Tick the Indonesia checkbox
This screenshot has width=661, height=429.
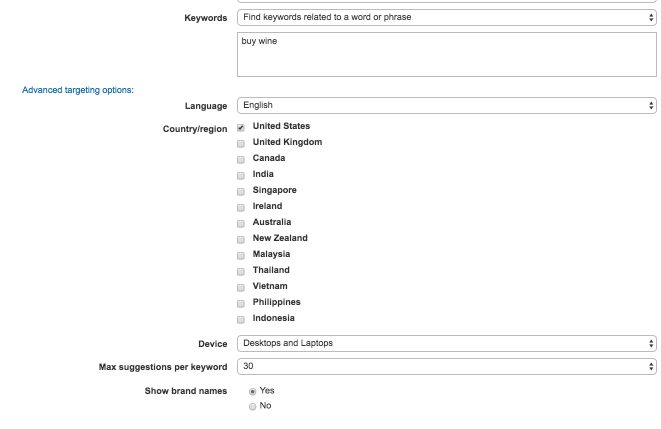[x=241, y=319]
